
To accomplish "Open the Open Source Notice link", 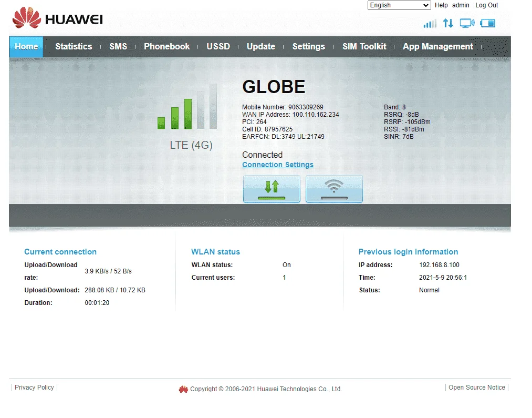I will pos(477,388).
